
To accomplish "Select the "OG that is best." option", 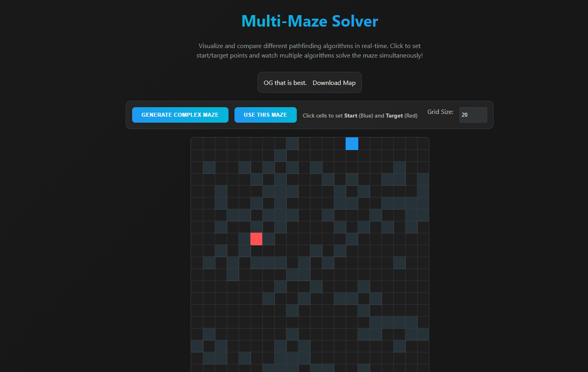I will tap(285, 83).
